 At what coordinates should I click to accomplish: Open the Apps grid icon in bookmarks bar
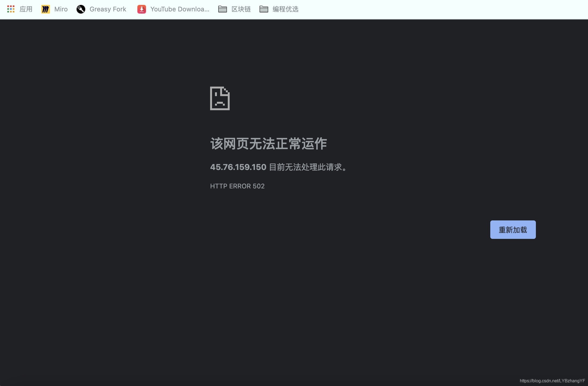[11, 9]
